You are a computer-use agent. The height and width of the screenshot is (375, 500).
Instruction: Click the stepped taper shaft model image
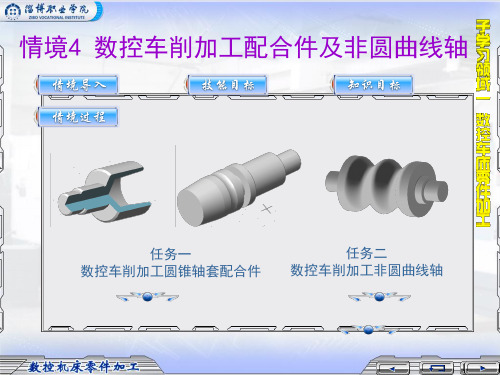click(x=239, y=188)
